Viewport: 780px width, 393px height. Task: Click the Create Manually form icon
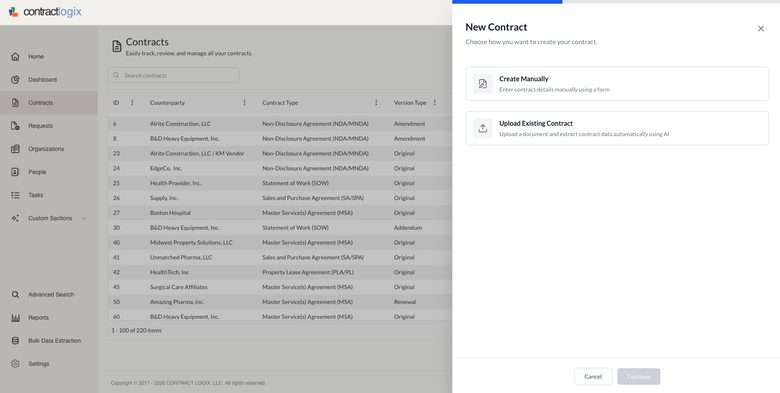[x=483, y=84]
